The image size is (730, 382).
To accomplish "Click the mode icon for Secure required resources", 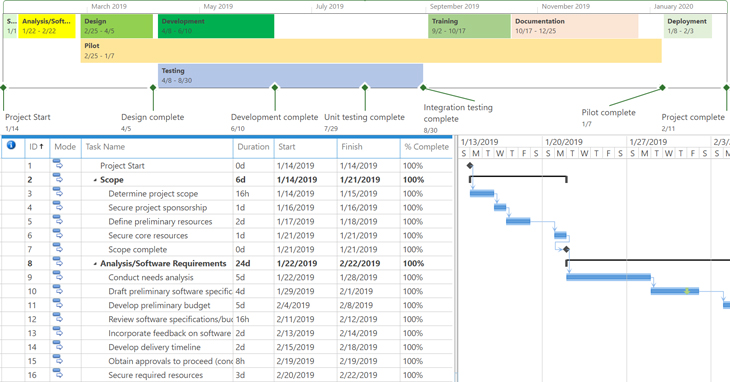I will (58, 374).
